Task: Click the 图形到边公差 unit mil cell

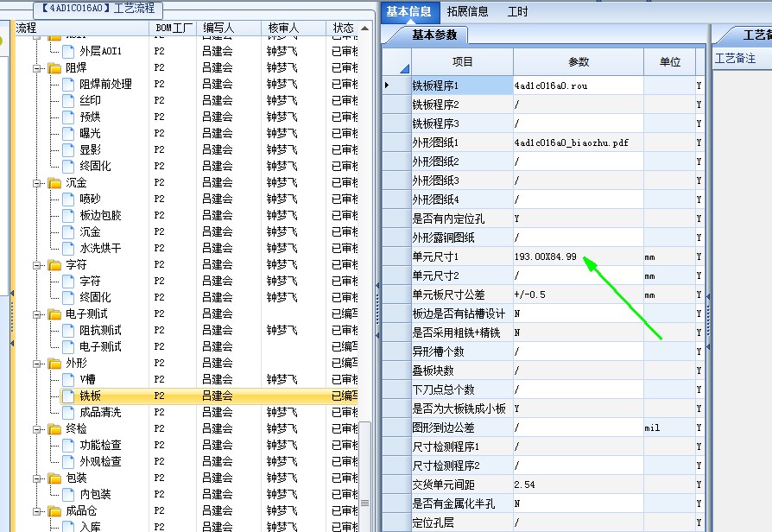Action: (669, 427)
